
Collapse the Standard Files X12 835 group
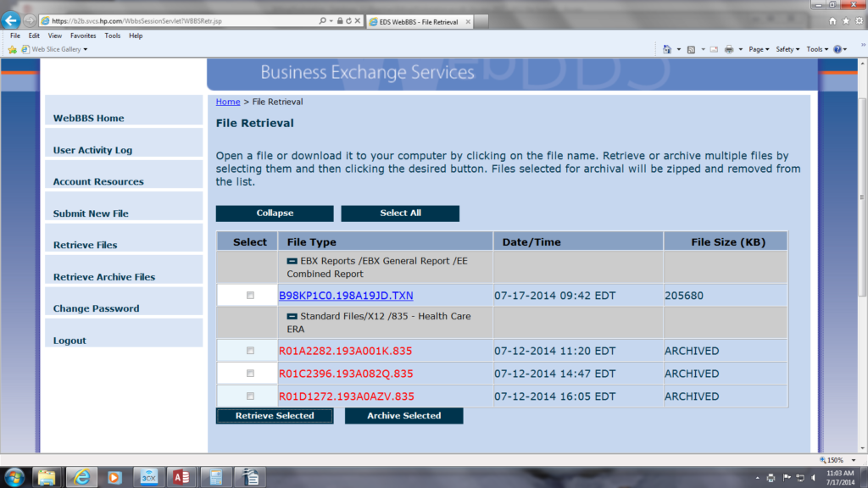click(x=292, y=316)
